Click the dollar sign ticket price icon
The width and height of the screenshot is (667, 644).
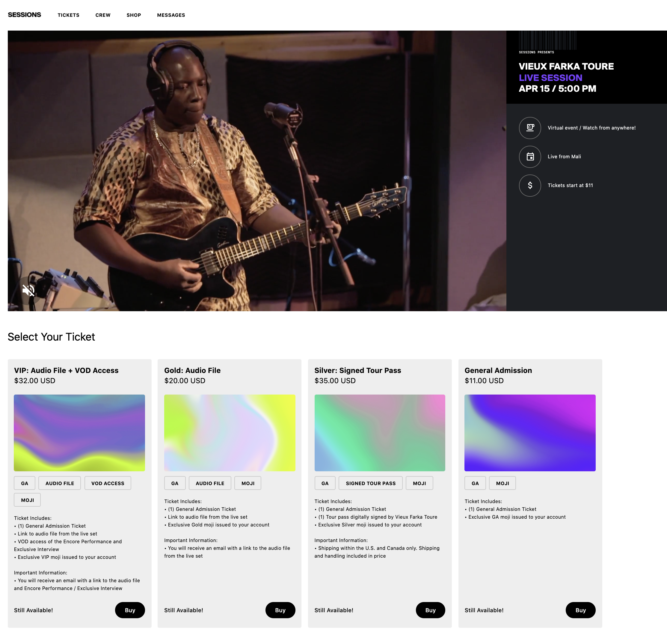click(x=530, y=185)
